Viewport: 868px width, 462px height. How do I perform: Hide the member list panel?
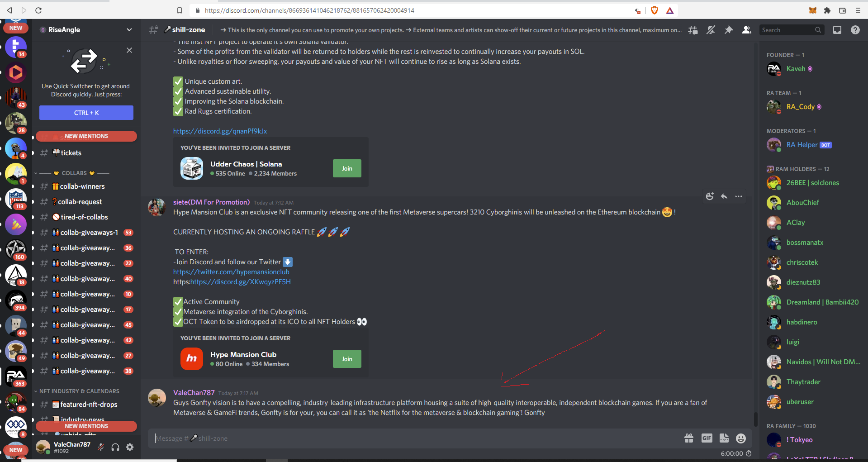pos(746,30)
